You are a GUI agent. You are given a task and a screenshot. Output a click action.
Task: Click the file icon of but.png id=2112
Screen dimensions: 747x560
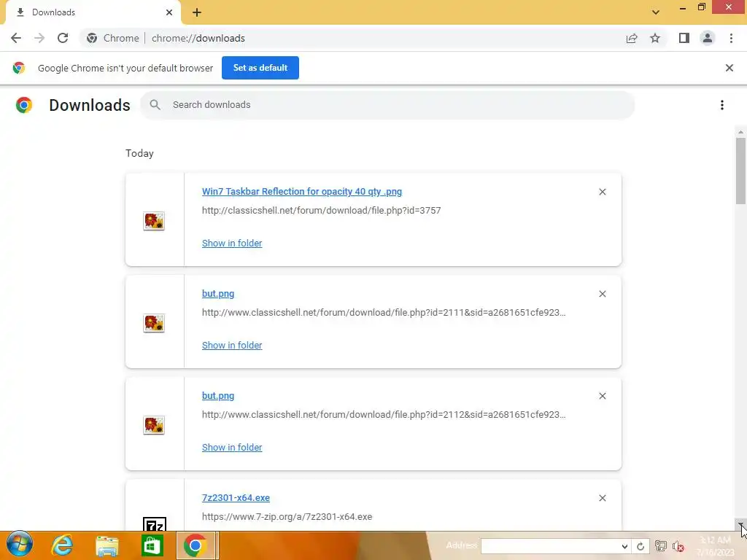(x=154, y=425)
